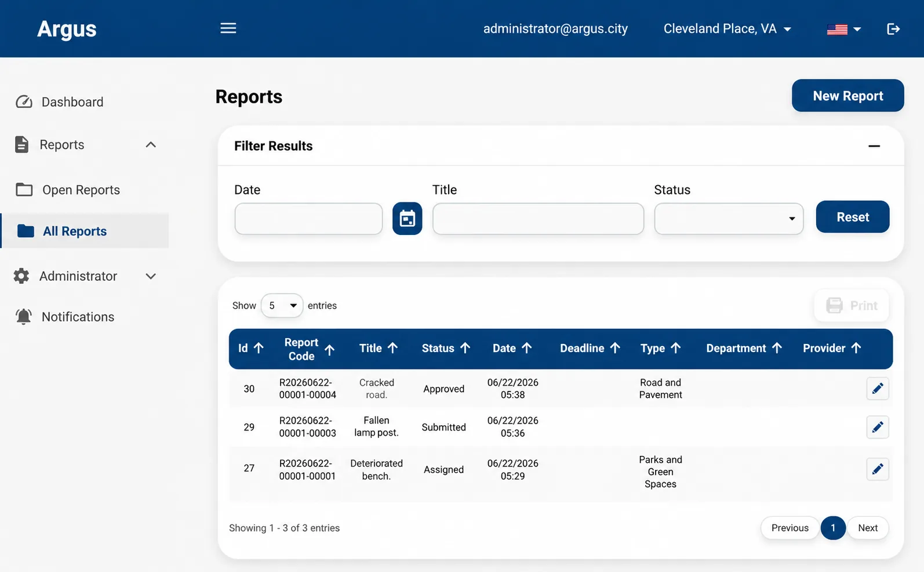Select page 1 in pagination
This screenshot has width=924, height=572.
pyautogui.click(x=833, y=528)
